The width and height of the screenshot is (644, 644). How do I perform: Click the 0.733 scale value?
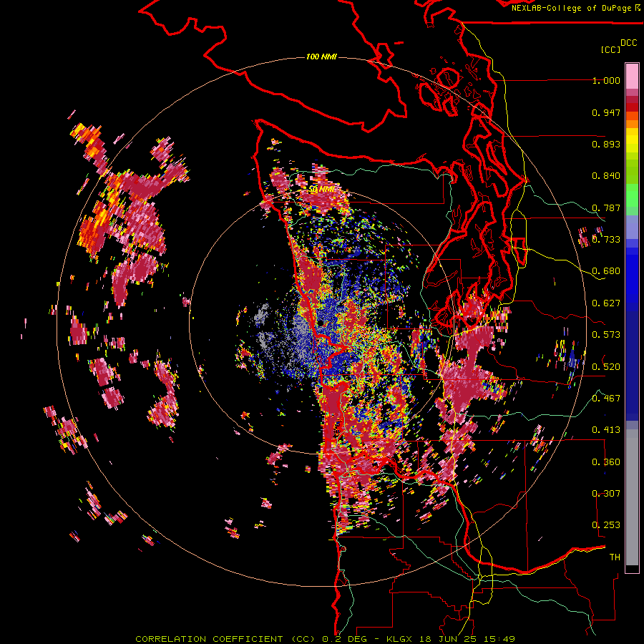606,240
